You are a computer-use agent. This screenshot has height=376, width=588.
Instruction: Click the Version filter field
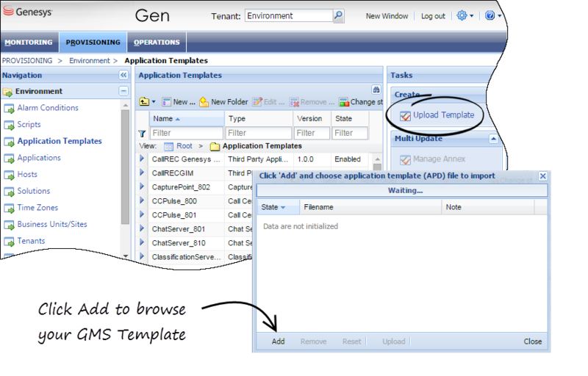pyautogui.click(x=312, y=133)
